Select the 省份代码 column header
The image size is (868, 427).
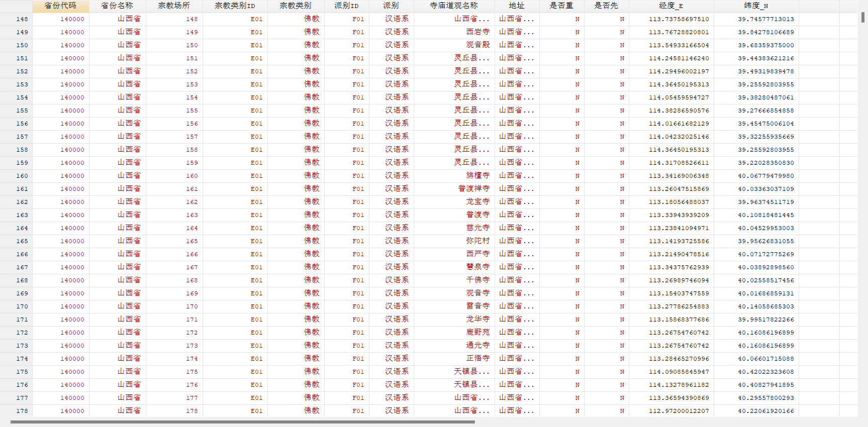pyautogui.click(x=61, y=6)
